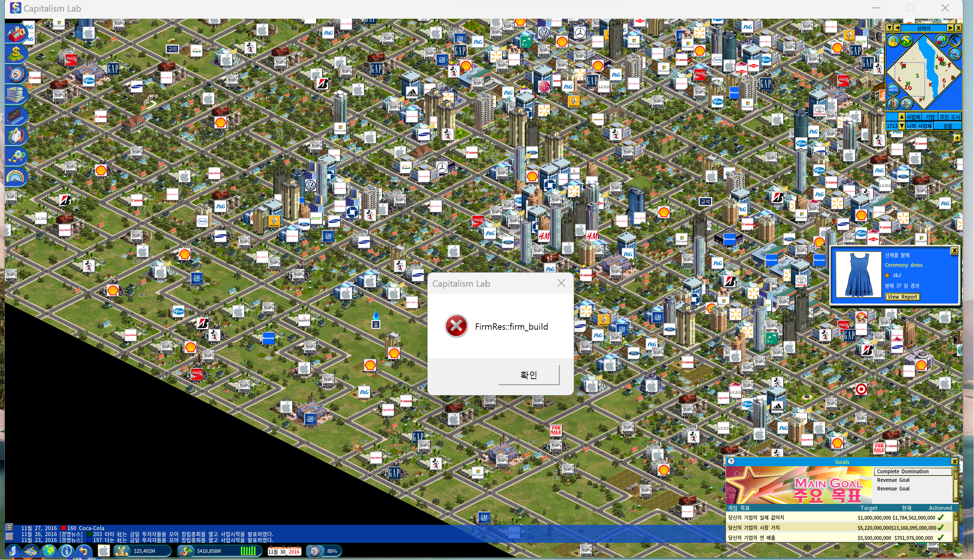The width and height of the screenshot is (974, 560).
Task: Toggle the news list view icon
Action: coord(10,528)
